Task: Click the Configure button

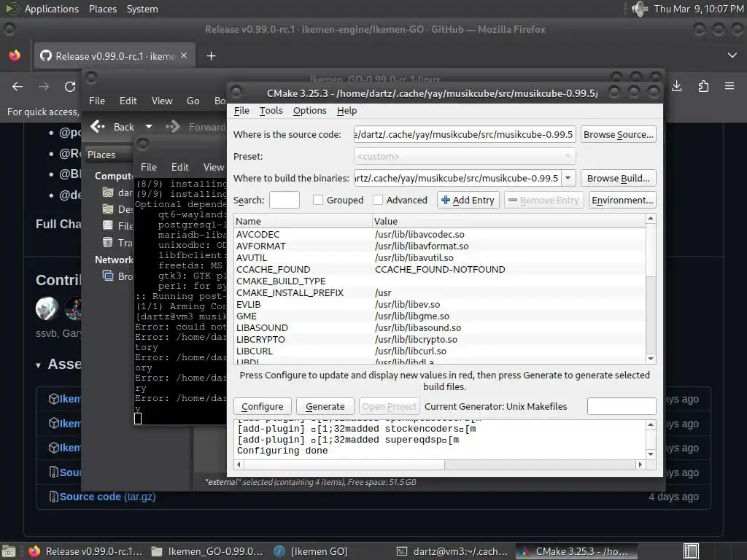Action: 262,406
